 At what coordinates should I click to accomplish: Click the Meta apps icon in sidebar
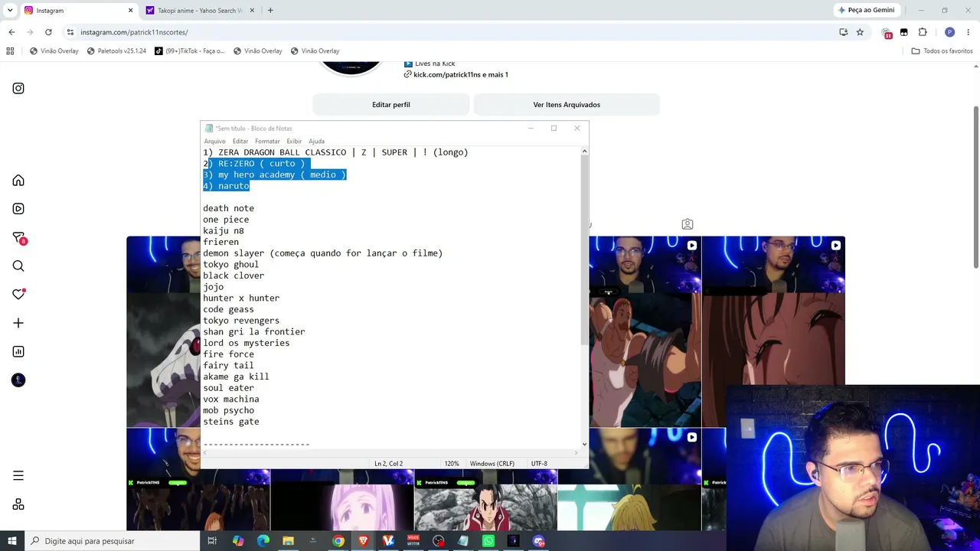(18, 504)
